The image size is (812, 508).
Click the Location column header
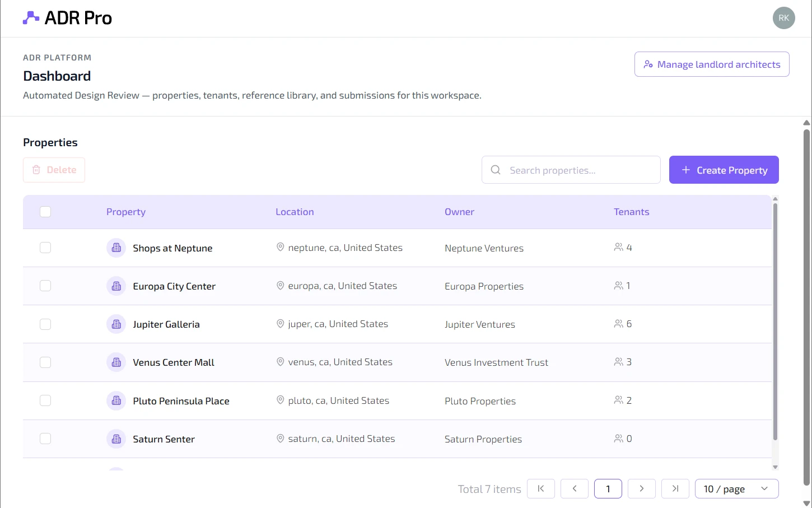click(x=295, y=212)
